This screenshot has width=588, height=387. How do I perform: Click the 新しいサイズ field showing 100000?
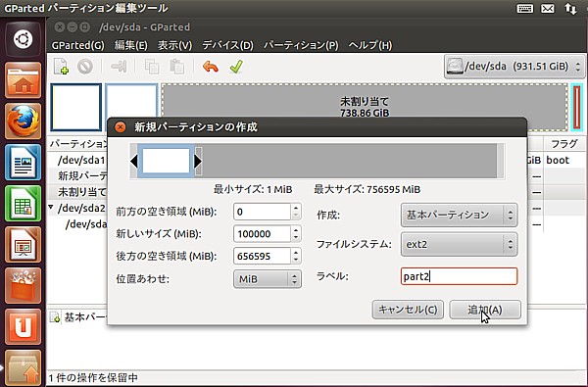[x=262, y=234]
